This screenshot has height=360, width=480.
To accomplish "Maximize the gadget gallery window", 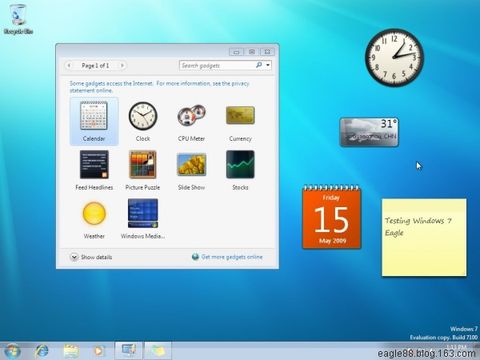I will pos(252,52).
